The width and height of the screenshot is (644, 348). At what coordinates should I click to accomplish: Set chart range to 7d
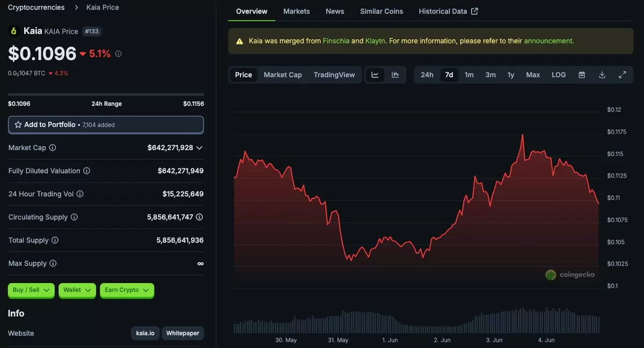[449, 75]
